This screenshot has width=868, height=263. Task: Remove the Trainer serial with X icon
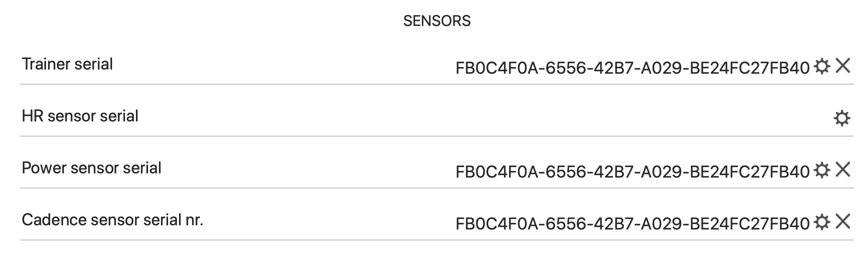coord(843,66)
